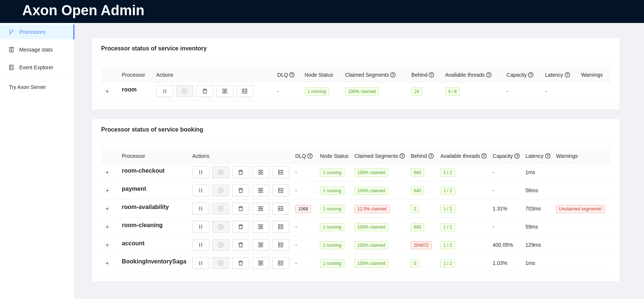The image size is (644, 299).
Task: Split segment of room-cleaning processor
Action: coord(261,227)
